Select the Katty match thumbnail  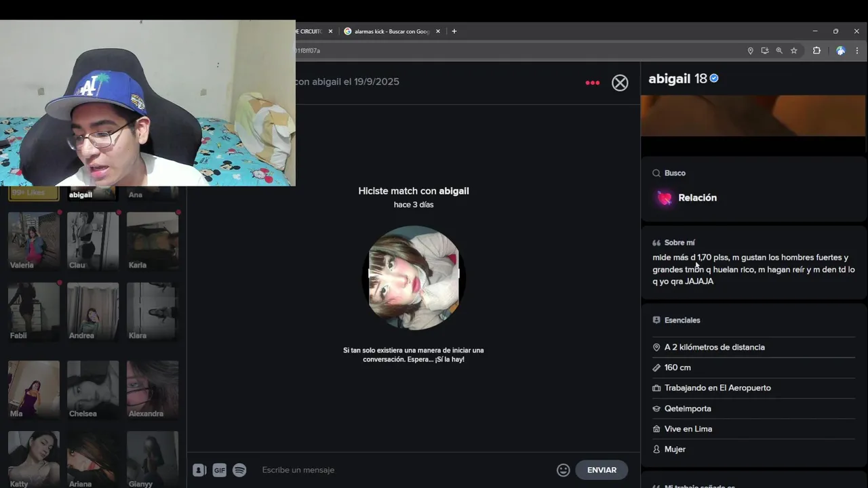(x=33, y=460)
